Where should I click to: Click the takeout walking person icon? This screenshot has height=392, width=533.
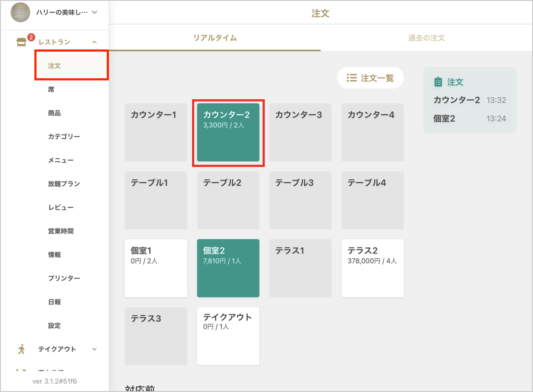(21, 349)
